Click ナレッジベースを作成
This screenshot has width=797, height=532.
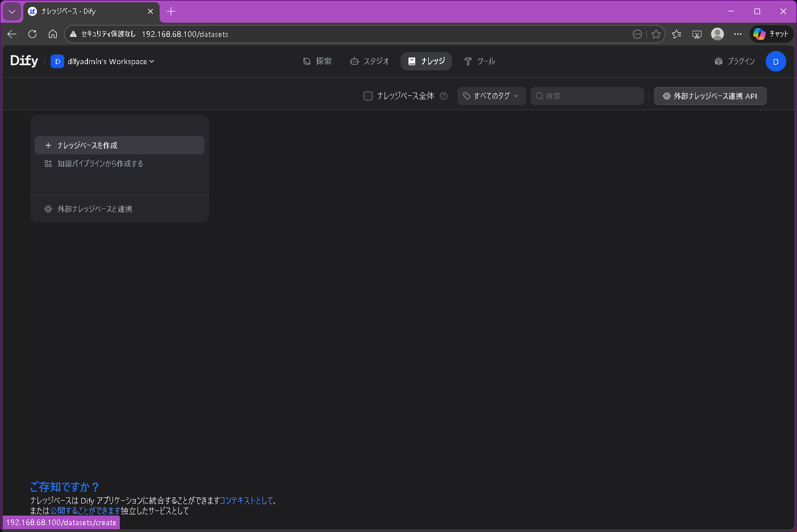(x=119, y=145)
